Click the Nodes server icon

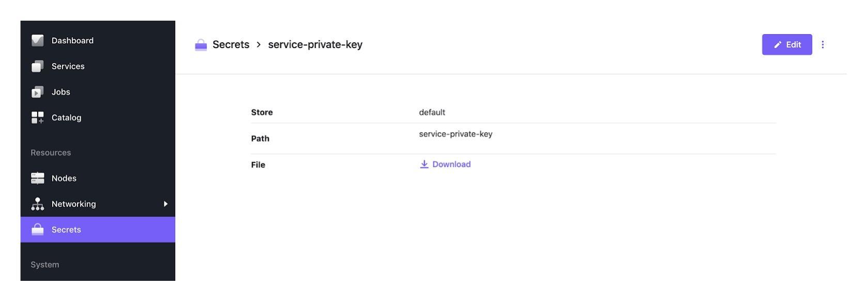coord(38,178)
